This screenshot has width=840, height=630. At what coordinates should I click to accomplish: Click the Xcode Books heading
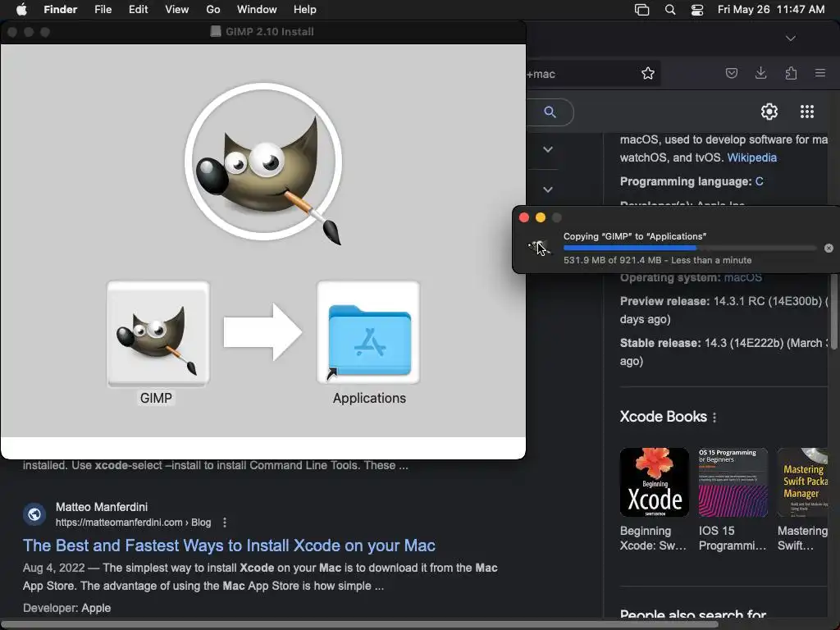point(663,417)
